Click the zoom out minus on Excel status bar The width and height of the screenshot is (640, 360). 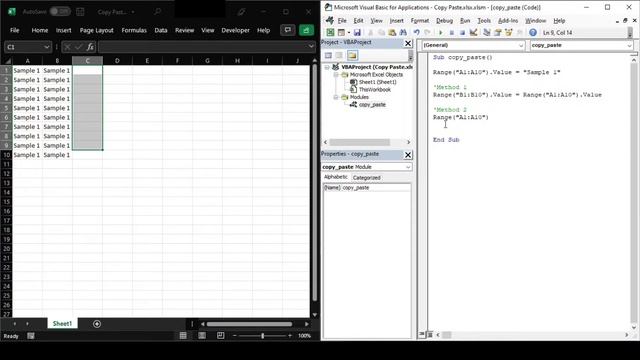pyautogui.click(x=235, y=336)
